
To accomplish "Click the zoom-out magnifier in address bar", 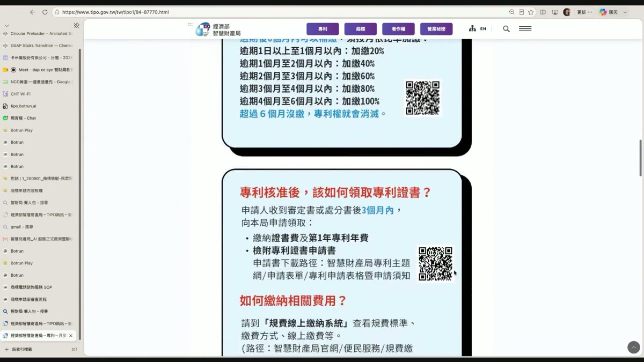I will [x=512, y=12].
